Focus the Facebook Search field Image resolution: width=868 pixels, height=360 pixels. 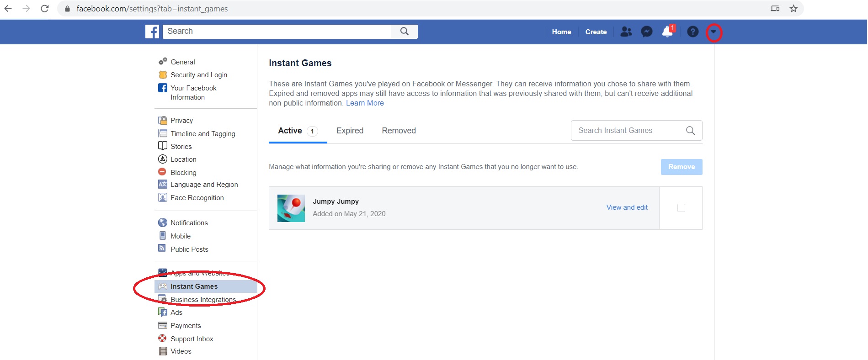point(277,31)
